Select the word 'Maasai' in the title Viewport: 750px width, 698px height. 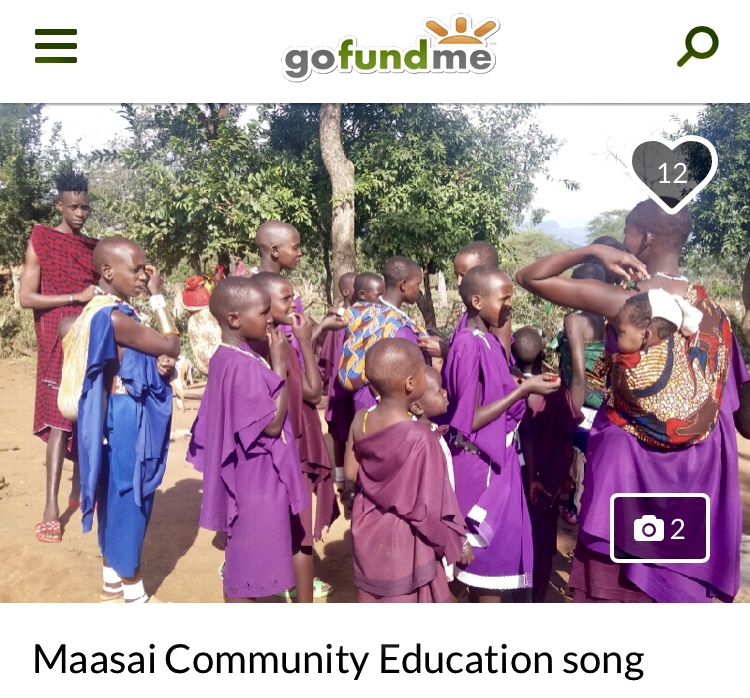click(x=95, y=659)
